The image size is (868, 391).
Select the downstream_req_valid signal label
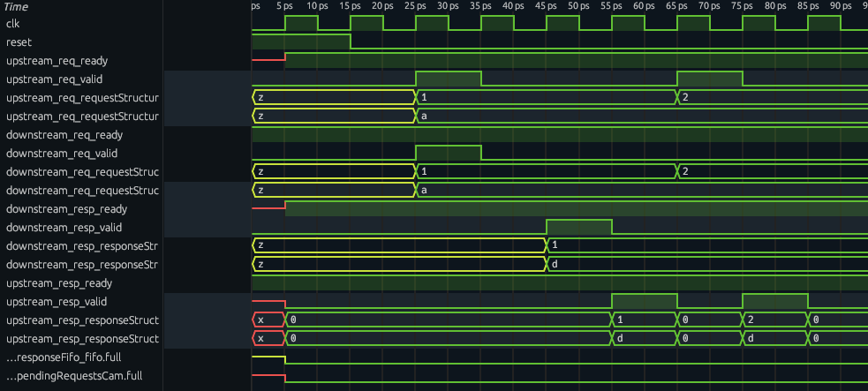[64, 154]
